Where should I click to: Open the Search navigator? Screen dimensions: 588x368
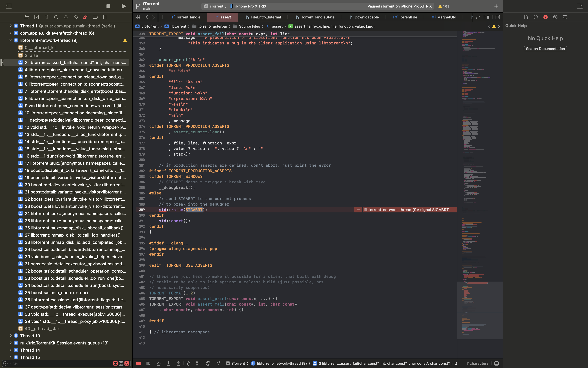click(56, 17)
